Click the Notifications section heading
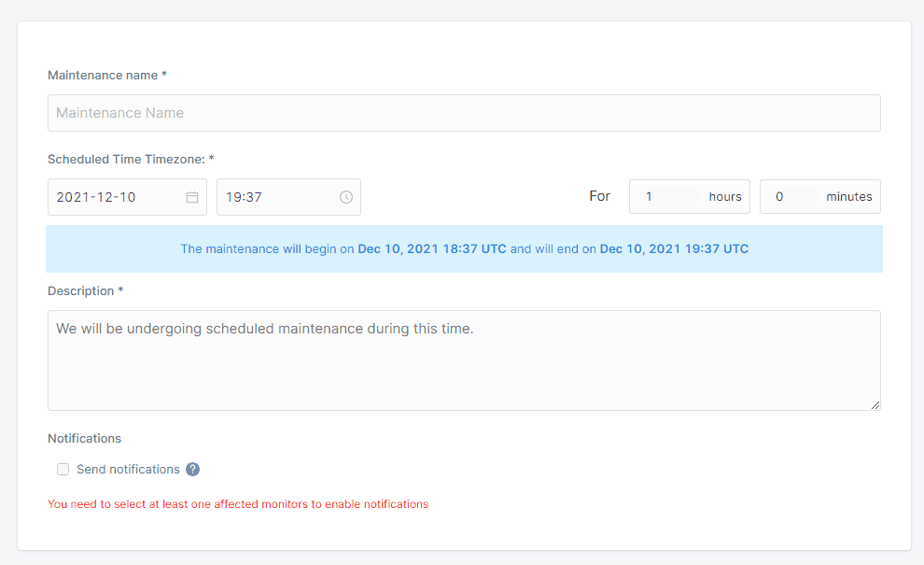The image size is (924, 565). tap(84, 439)
